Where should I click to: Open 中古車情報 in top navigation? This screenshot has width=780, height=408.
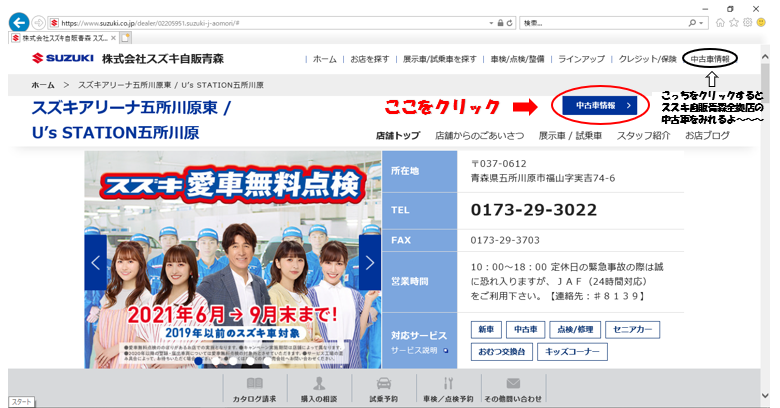(x=710, y=59)
